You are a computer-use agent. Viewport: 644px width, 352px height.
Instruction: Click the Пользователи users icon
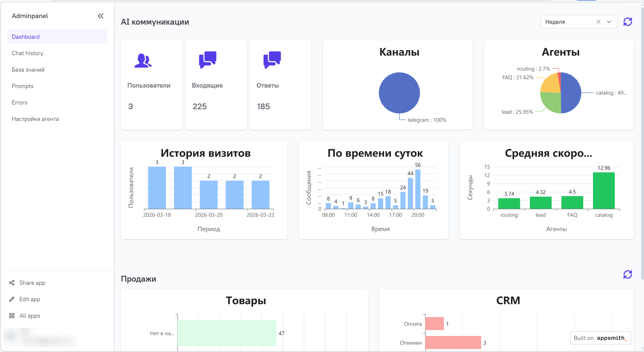143,60
